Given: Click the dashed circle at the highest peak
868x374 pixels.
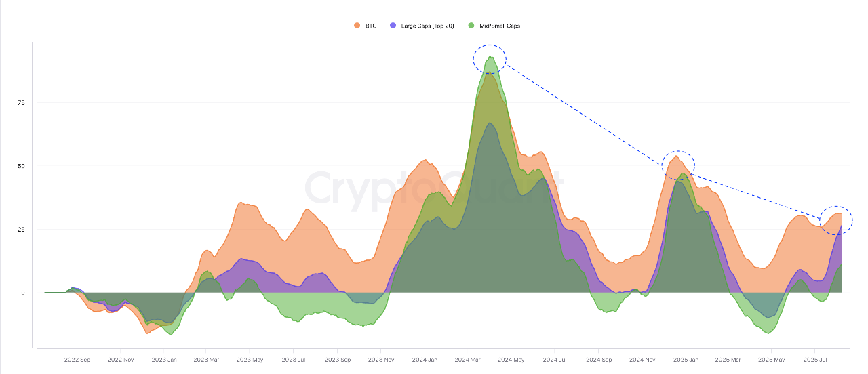Looking at the screenshot, I should [x=490, y=58].
